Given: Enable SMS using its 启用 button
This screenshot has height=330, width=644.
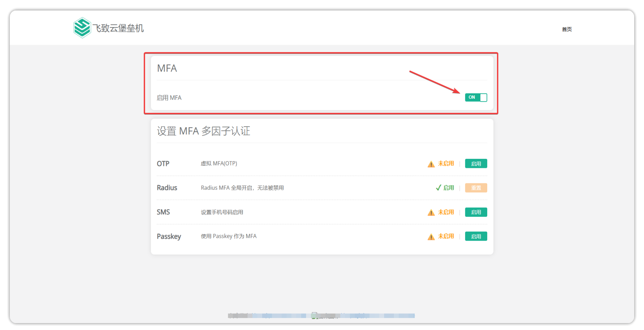Looking at the screenshot, I should coord(476,212).
